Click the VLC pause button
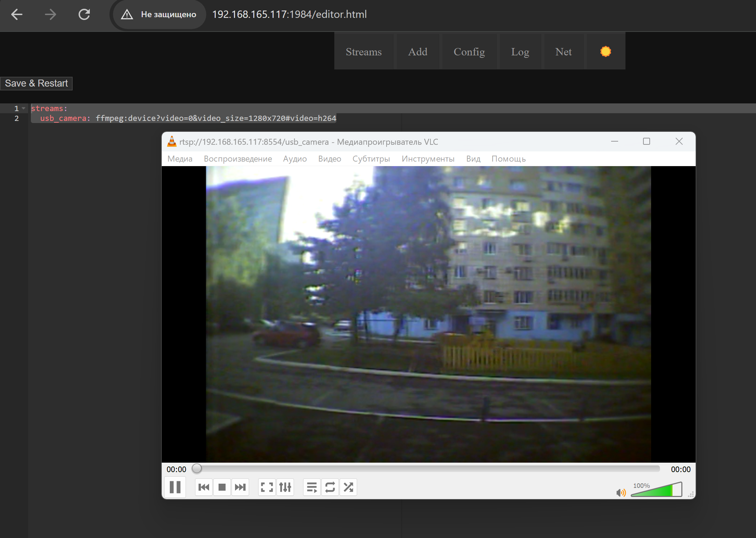 [x=175, y=487]
